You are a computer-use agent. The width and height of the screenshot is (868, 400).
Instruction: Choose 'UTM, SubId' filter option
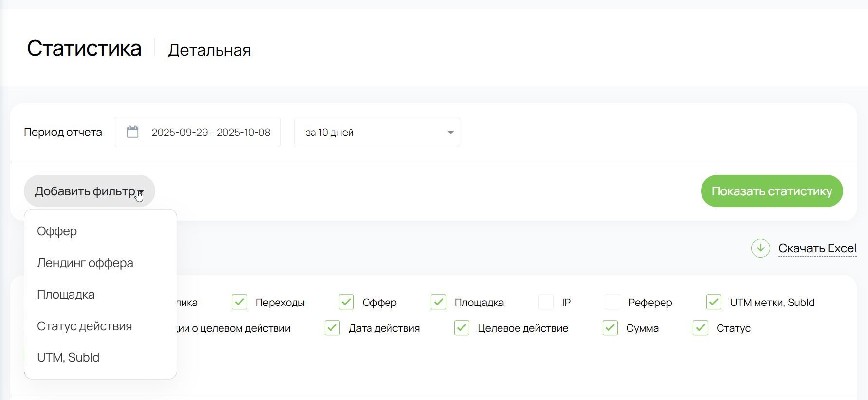68,357
